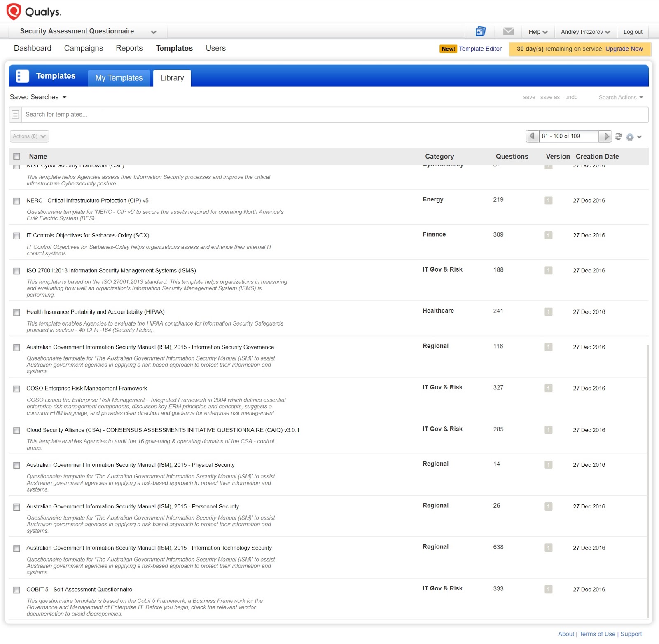Open the Support link in footer
The height and width of the screenshot is (644, 659).
click(631, 634)
